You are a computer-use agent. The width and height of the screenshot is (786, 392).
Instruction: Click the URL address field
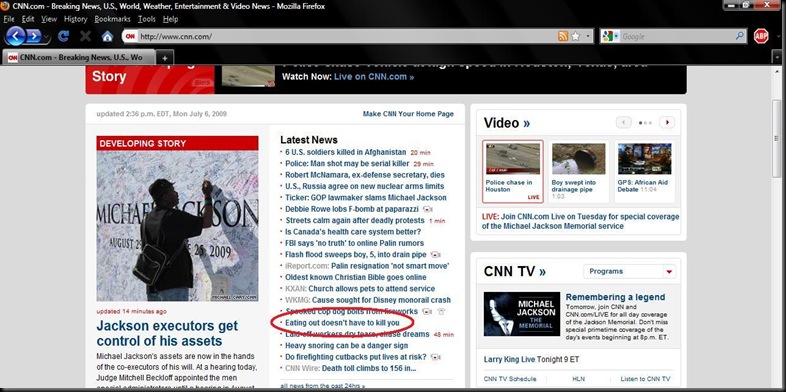pyautogui.click(x=346, y=36)
